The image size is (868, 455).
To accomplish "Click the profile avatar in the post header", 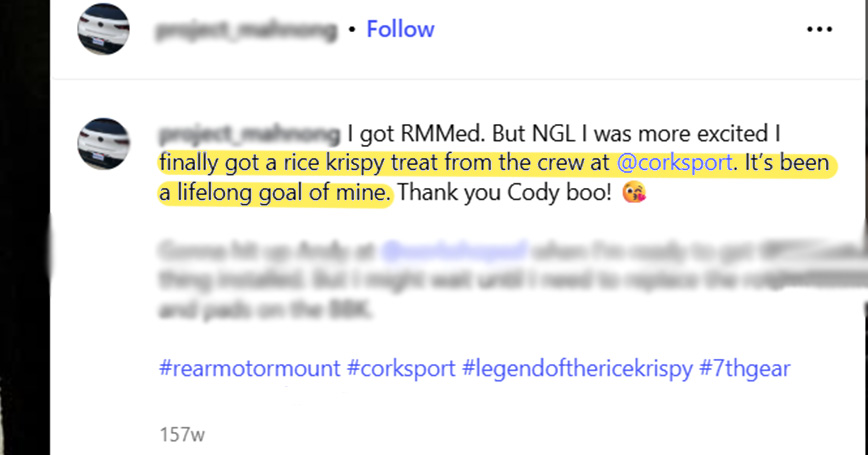I will [103, 31].
